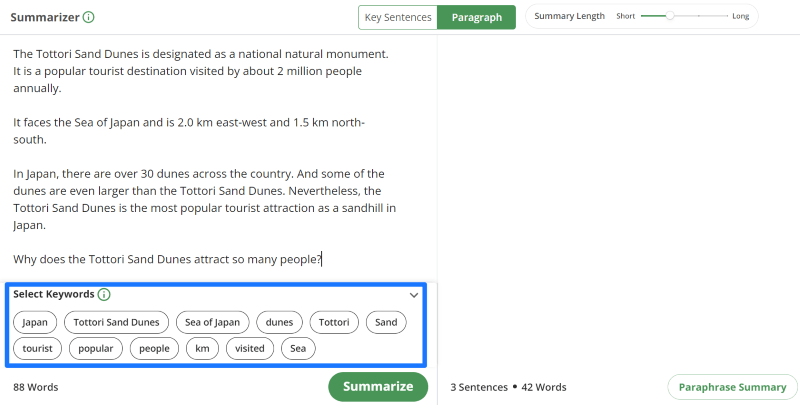Click the Select Keywords info icon
The height and width of the screenshot is (405, 800).
click(104, 294)
